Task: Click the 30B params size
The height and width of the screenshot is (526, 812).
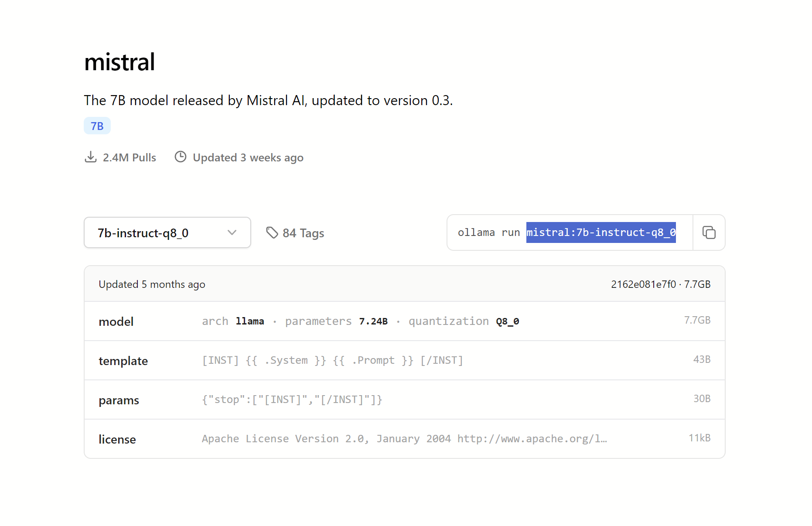Action: tap(702, 399)
